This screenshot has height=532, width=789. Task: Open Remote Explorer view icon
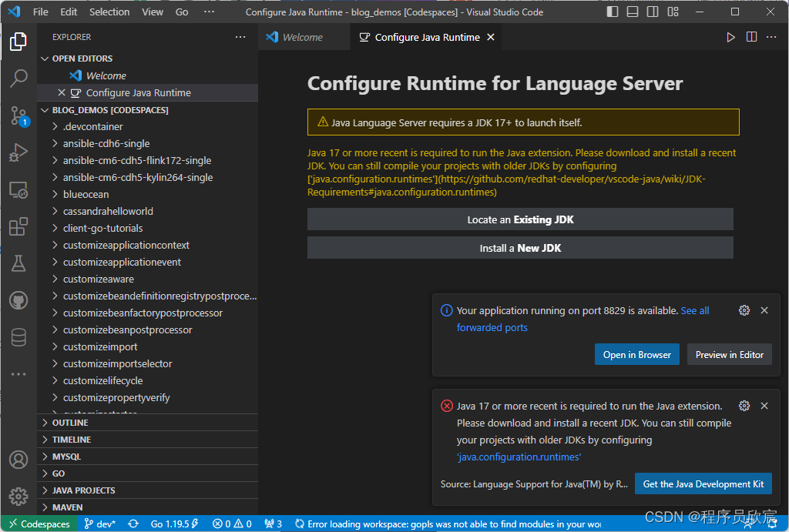tap(18, 189)
